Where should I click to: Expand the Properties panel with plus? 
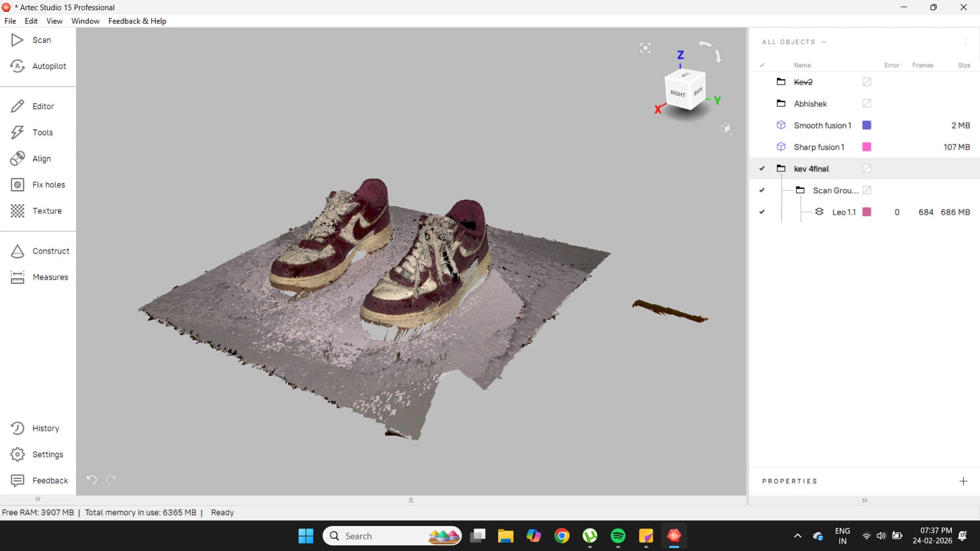pyautogui.click(x=963, y=481)
